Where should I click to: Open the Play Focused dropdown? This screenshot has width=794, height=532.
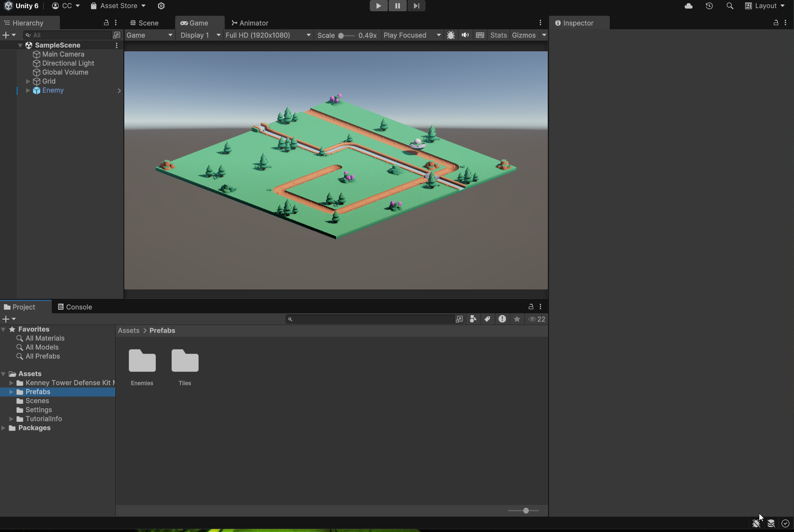click(x=412, y=35)
